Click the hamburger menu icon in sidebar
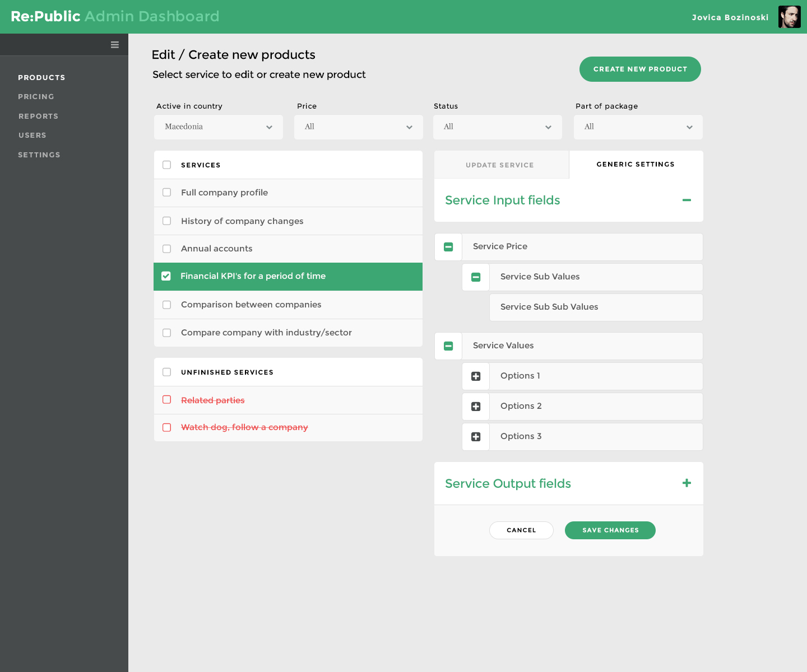This screenshot has height=672, width=807. pos(115,45)
